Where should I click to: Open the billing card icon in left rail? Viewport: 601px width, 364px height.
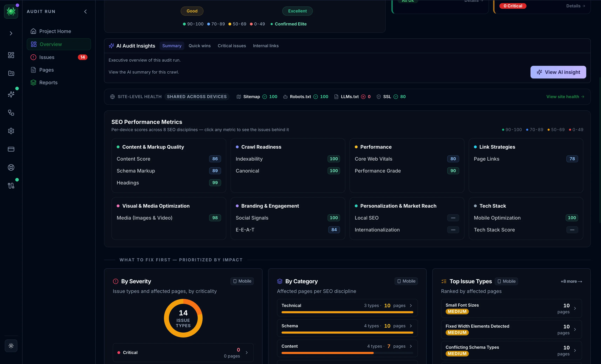pyautogui.click(x=11, y=149)
